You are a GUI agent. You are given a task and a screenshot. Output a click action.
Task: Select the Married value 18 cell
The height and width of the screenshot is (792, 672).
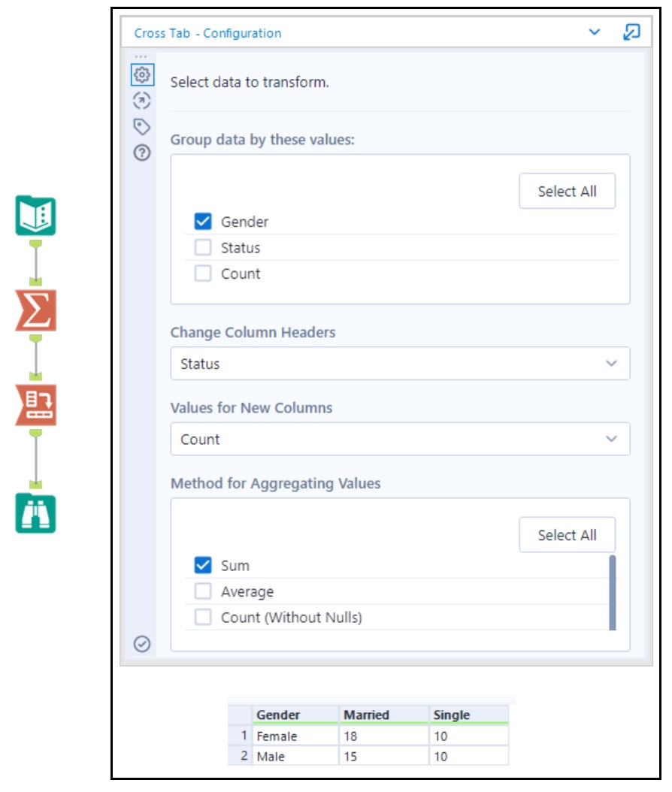(383, 736)
